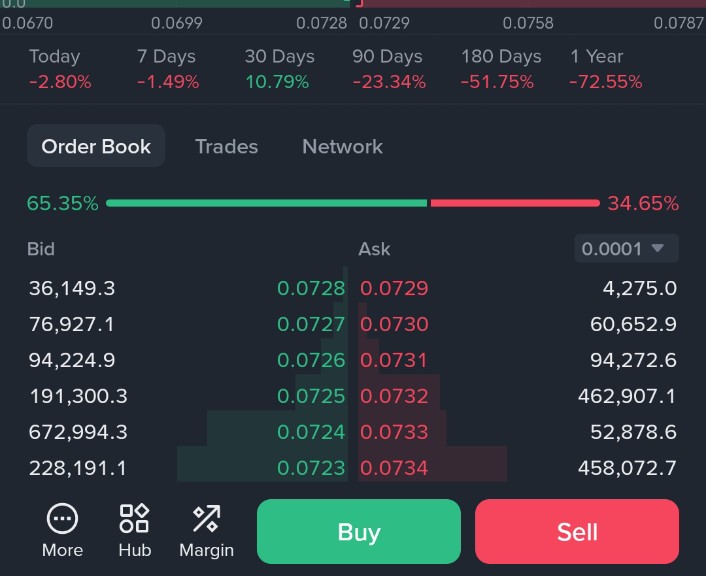The width and height of the screenshot is (706, 576).
Task: Switch to the Trades tab
Action: pos(226,146)
